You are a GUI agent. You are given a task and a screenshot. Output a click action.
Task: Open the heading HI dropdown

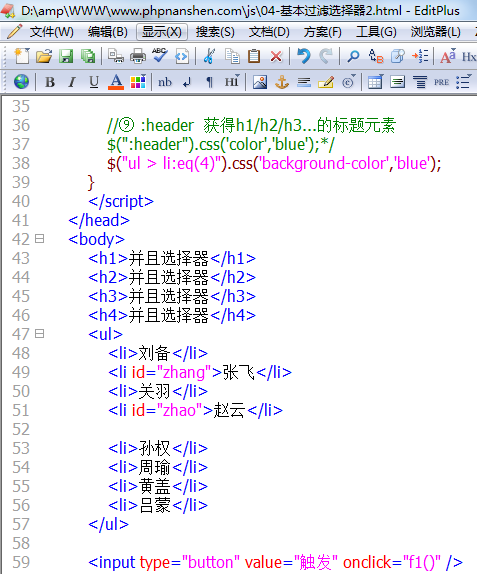232,81
